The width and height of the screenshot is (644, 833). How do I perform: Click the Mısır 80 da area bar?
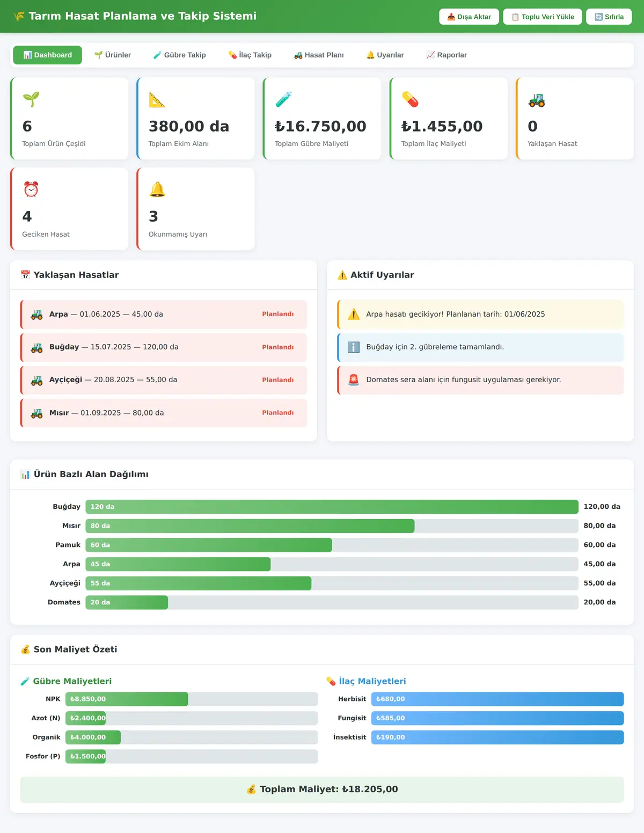click(x=250, y=526)
